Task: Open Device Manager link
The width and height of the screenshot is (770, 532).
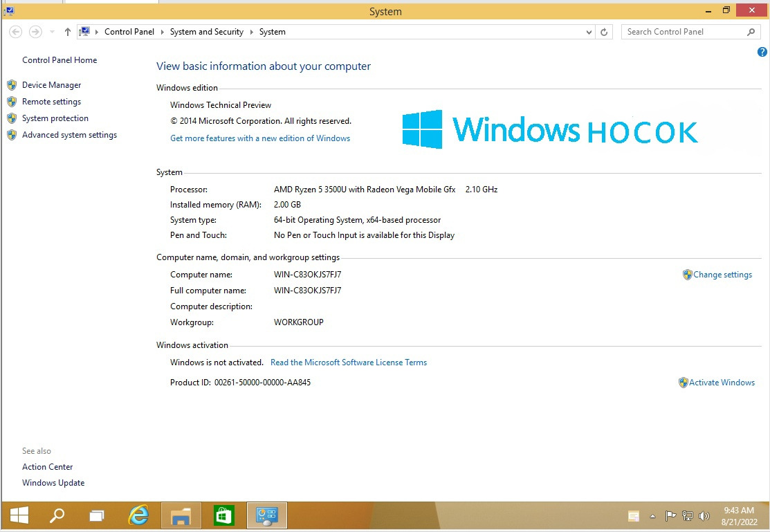Action: pyautogui.click(x=52, y=85)
